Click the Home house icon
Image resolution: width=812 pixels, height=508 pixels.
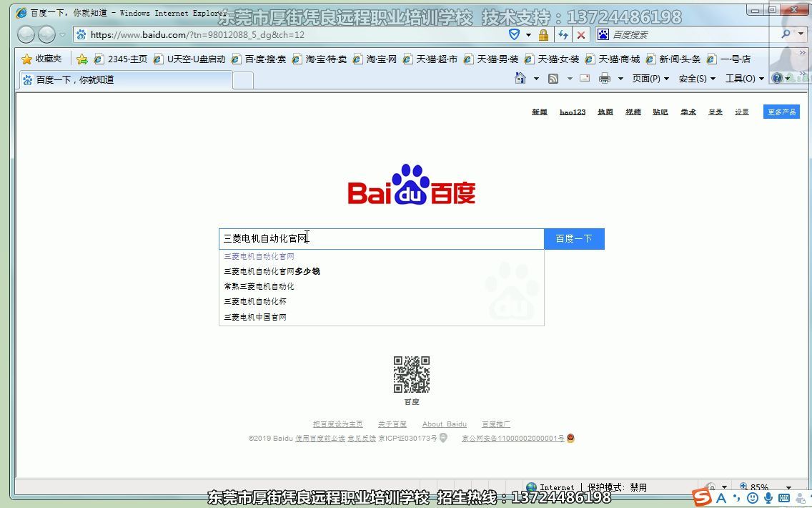coord(520,78)
